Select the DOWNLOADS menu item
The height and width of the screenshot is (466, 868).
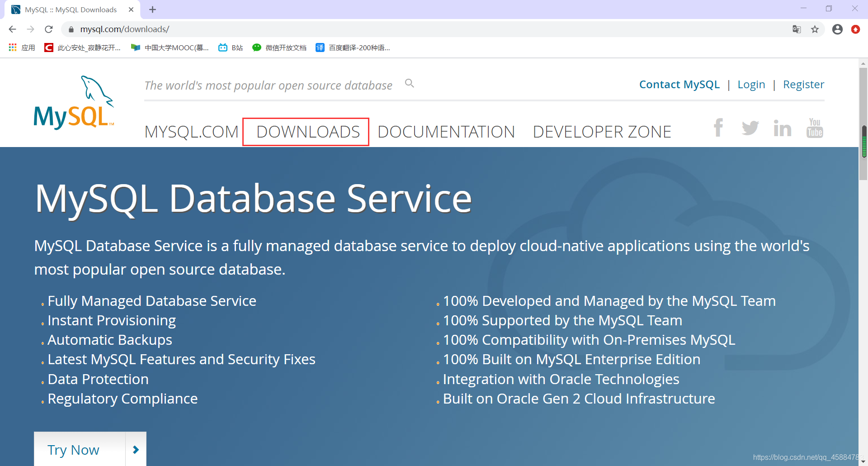tap(308, 132)
